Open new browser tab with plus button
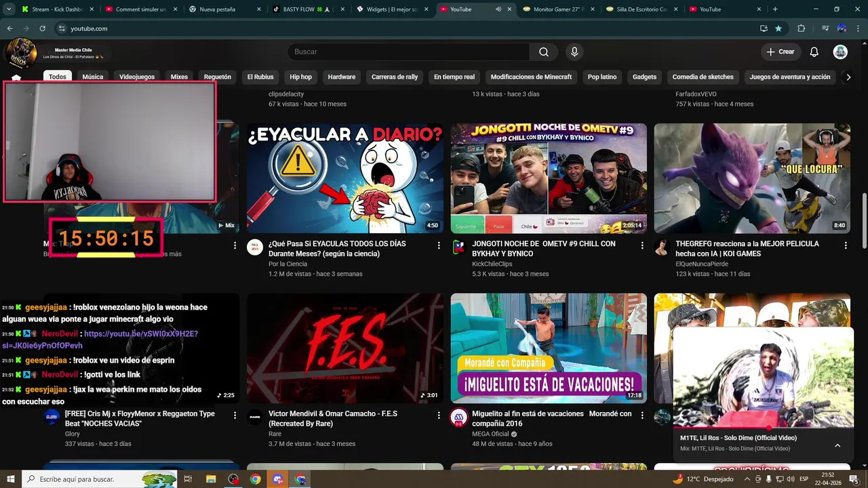Image resolution: width=868 pixels, height=488 pixels. (775, 9)
